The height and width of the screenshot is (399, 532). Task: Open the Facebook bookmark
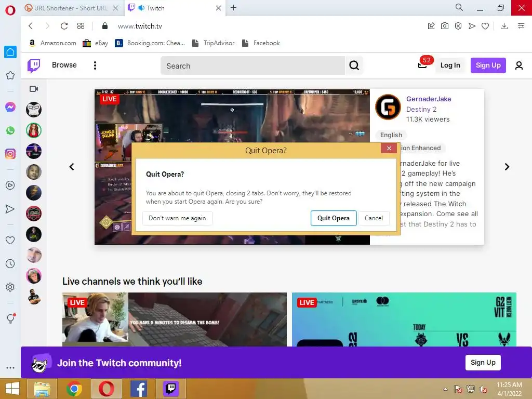261,43
